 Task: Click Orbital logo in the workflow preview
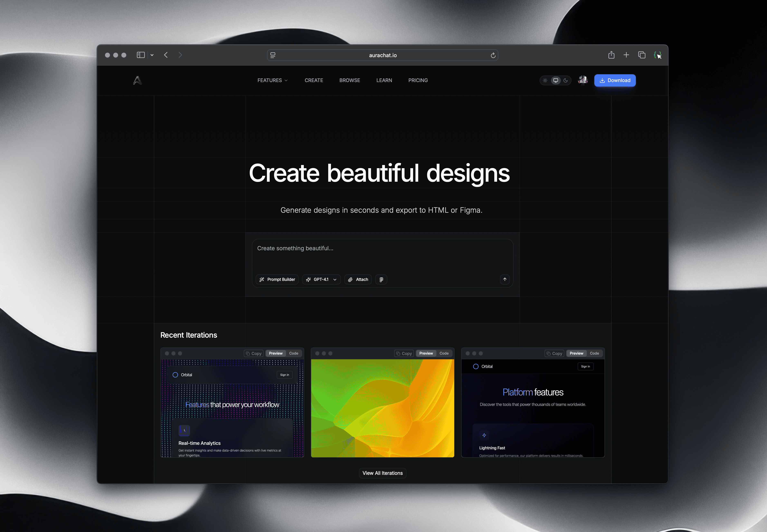point(182,375)
